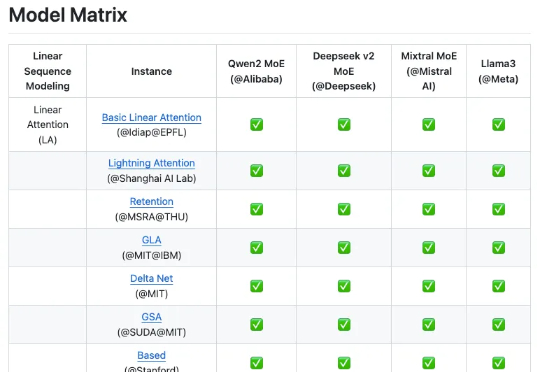Screen dimensions: 540x372
Task: Follow the Retention link
Action: pyautogui.click(x=152, y=202)
